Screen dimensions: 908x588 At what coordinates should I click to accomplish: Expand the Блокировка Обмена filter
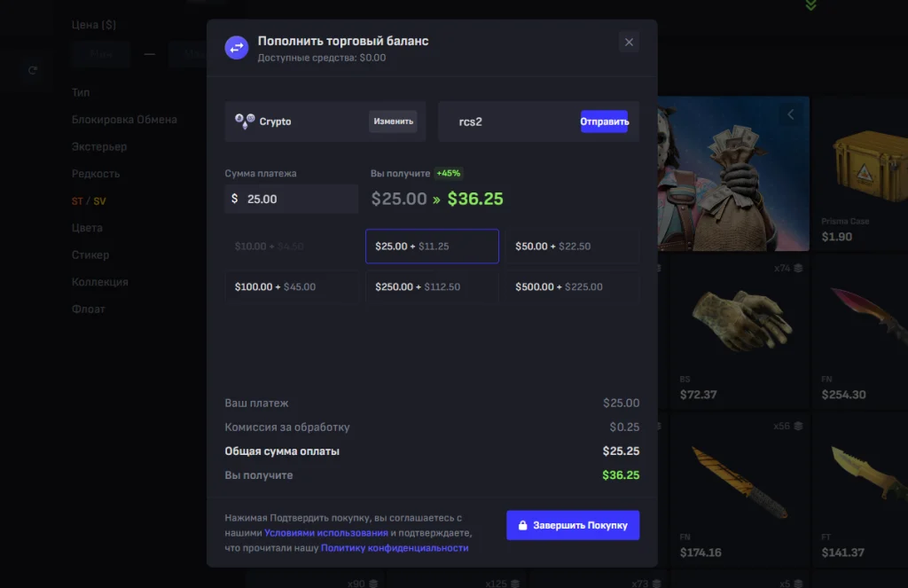coord(124,120)
